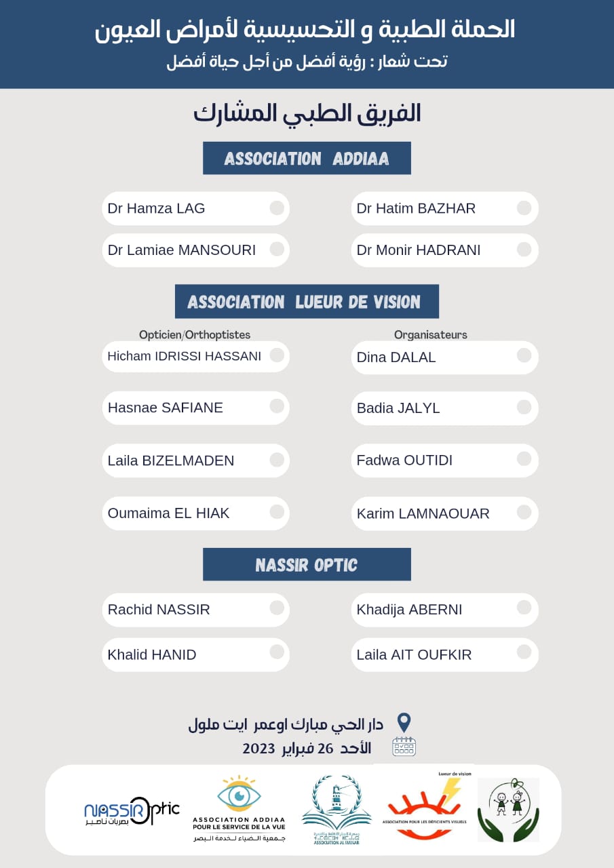Click the date text with 2023

click(307, 748)
